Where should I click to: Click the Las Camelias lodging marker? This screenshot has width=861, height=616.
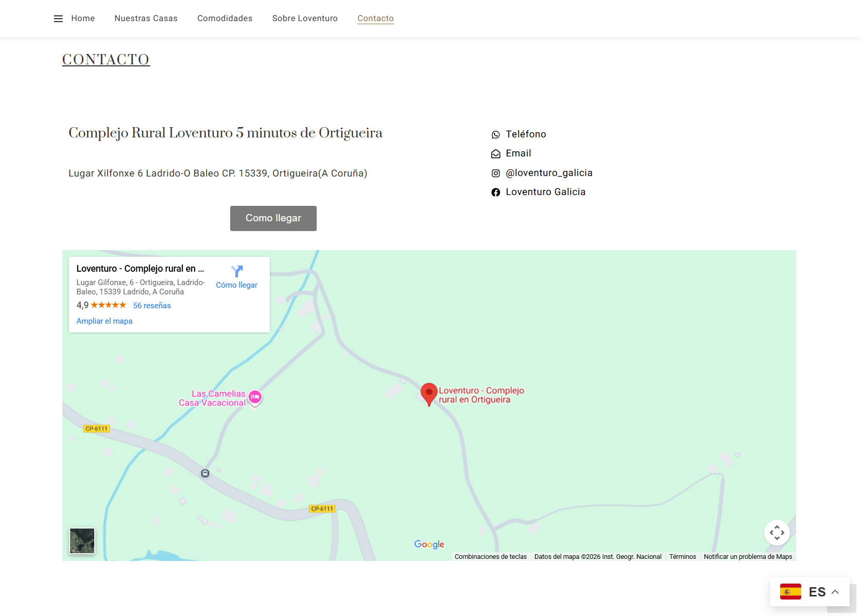(255, 397)
